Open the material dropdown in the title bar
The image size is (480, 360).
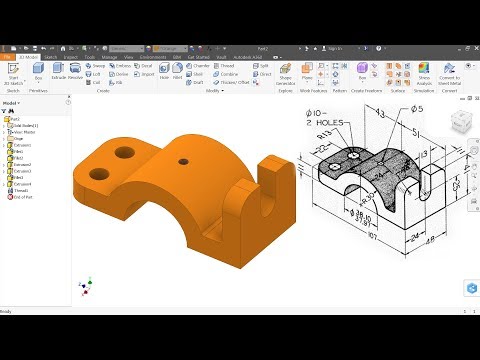pyautogui.click(x=127, y=49)
